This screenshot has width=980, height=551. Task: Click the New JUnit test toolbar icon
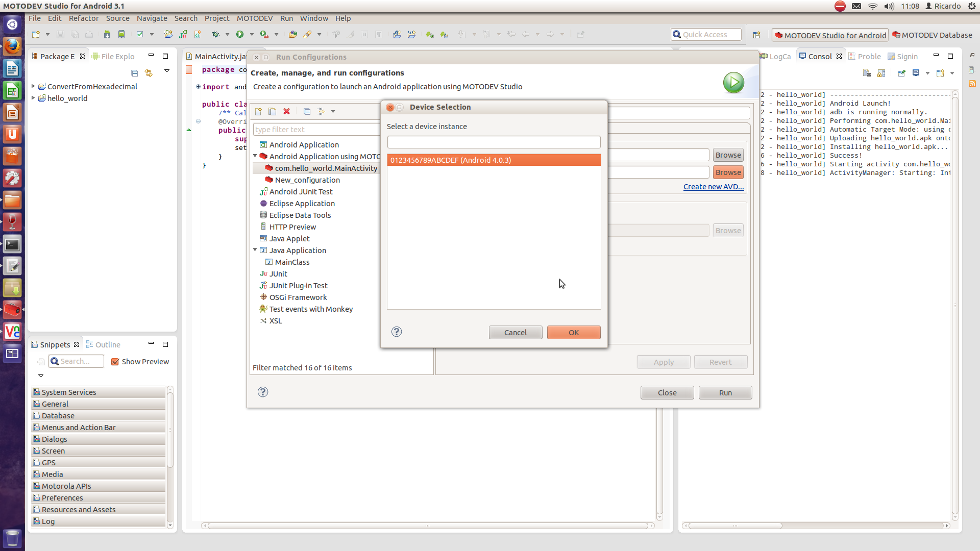(x=183, y=34)
